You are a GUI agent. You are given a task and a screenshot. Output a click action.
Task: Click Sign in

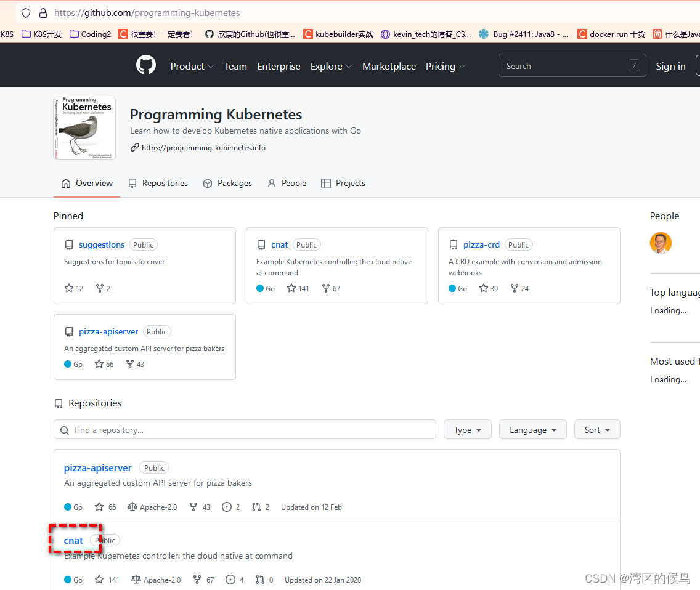click(670, 66)
